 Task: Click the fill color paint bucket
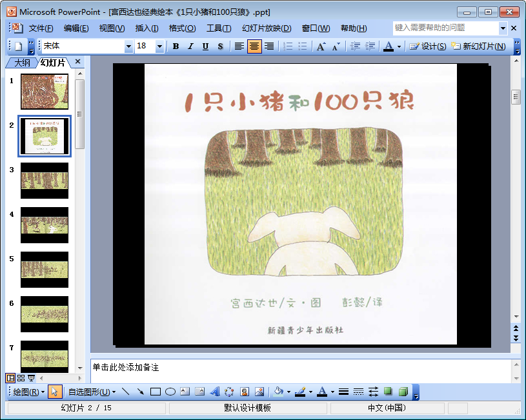pos(278,392)
